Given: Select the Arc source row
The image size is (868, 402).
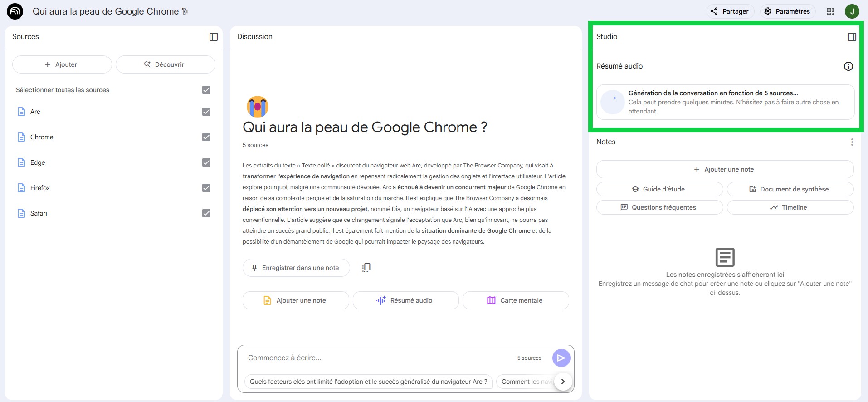Looking at the screenshot, I should pos(113,112).
